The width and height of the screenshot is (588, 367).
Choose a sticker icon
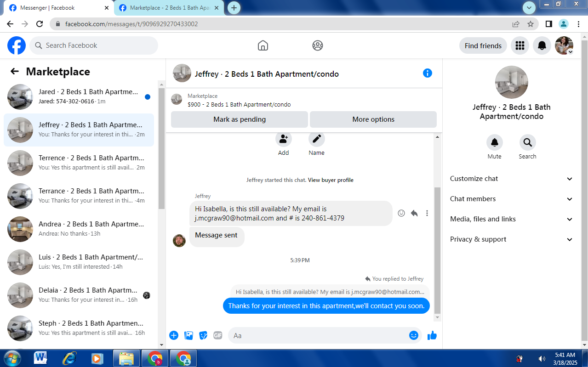pos(203,335)
